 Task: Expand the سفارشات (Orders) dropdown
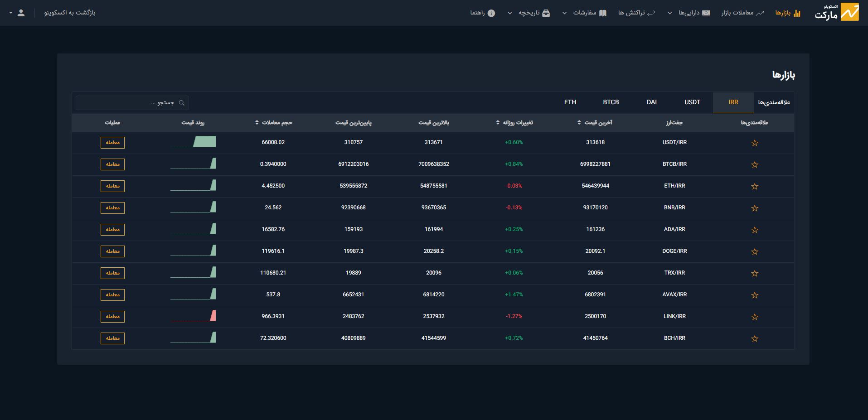(584, 13)
